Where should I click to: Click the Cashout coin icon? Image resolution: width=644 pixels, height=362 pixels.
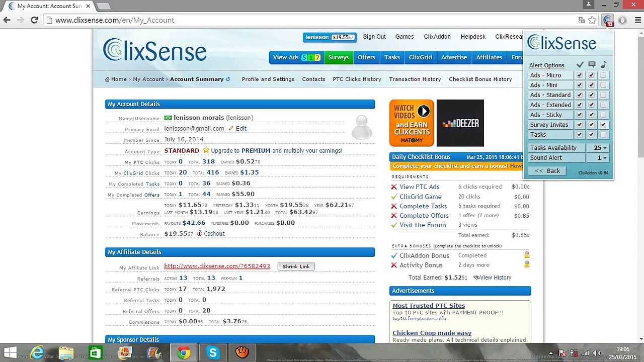coord(199,233)
